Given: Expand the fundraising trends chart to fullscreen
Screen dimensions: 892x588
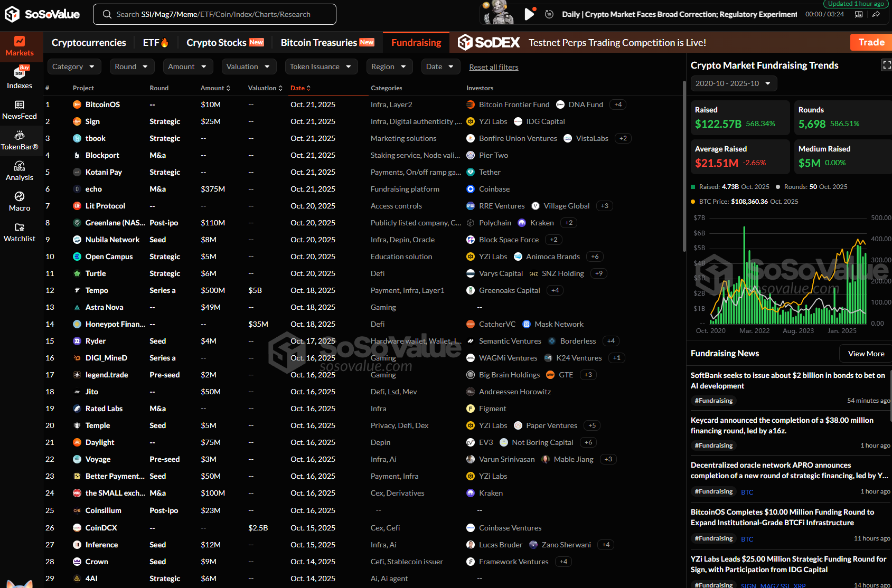Looking at the screenshot, I should 886,65.
